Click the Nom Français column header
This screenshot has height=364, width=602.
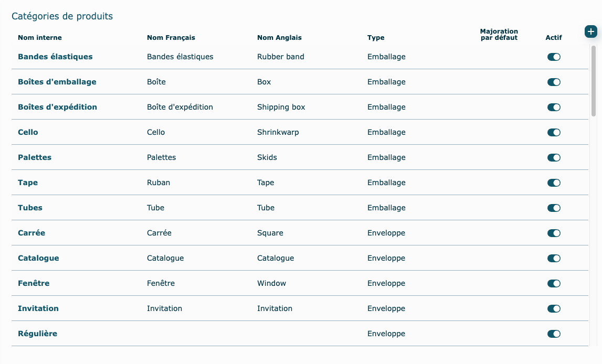point(171,38)
